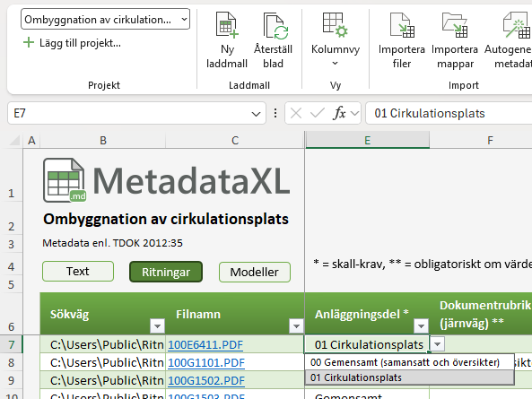Open the 100G1101.PDF file link
The height and width of the screenshot is (399, 532).
206,363
